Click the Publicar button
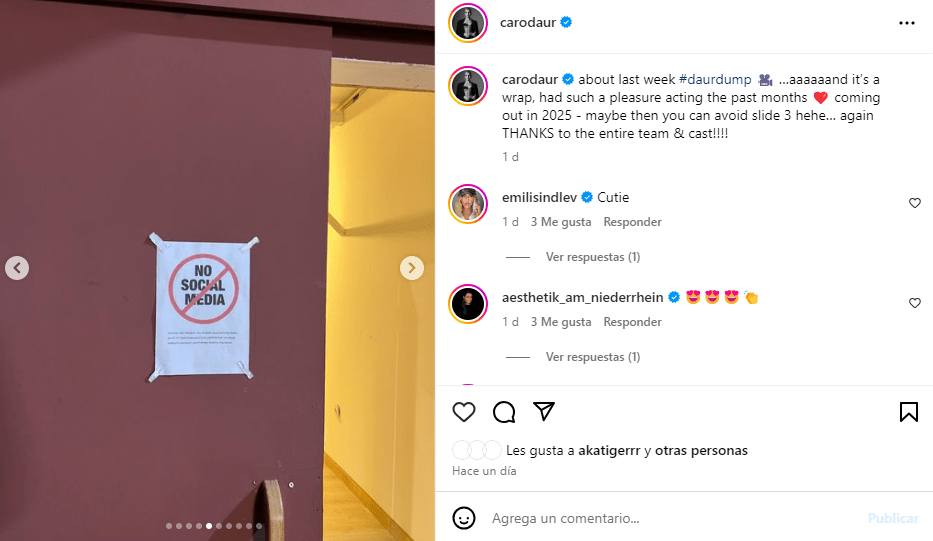The height and width of the screenshot is (541, 933). tap(893, 518)
